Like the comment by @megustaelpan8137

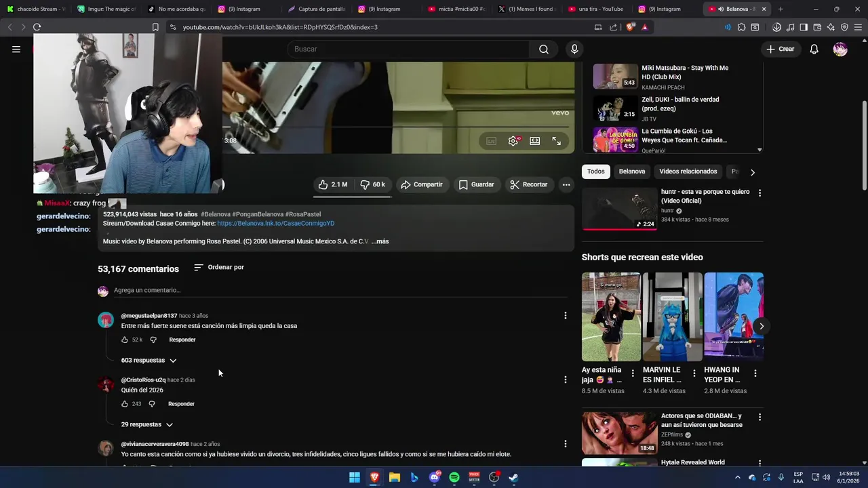[x=125, y=340]
